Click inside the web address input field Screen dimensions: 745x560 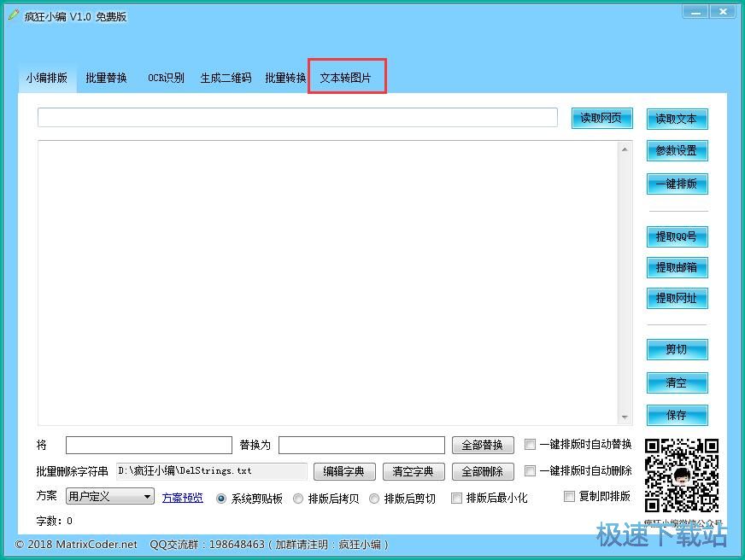(x=297, y=118)
